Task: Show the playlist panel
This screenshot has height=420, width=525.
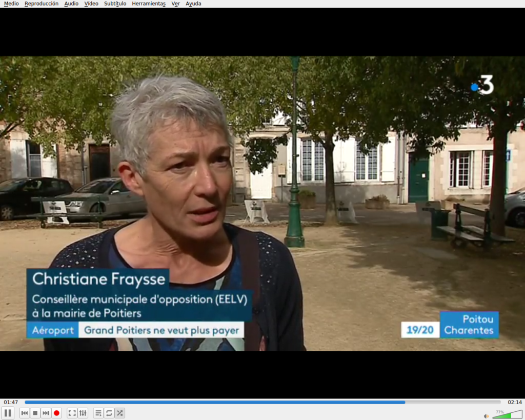Action: pos(98,413)
